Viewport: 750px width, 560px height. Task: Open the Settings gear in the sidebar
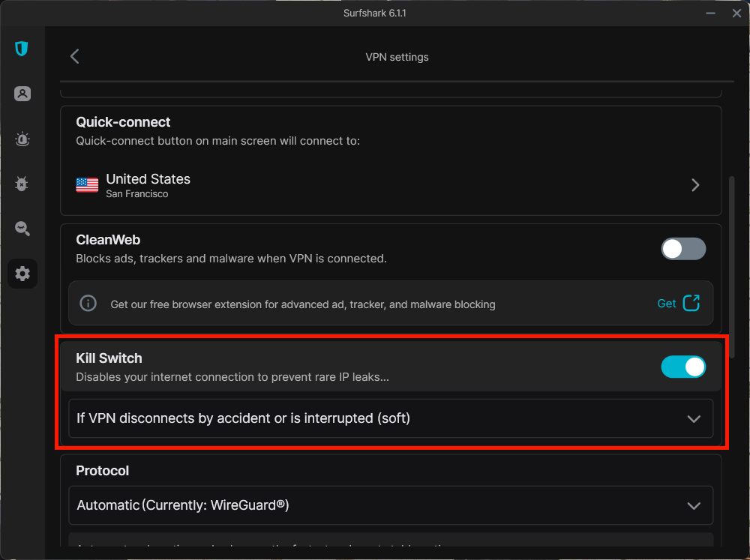[22, 273]
